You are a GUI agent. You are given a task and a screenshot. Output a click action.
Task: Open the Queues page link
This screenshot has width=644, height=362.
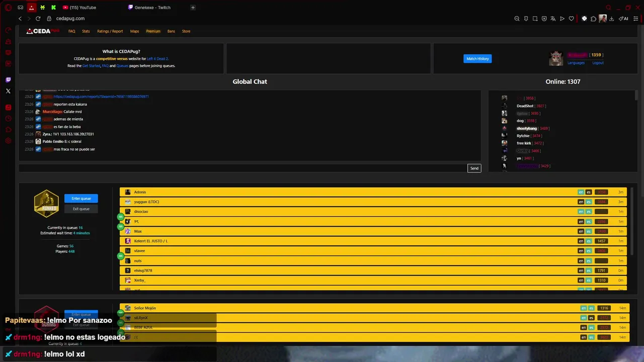122,66
